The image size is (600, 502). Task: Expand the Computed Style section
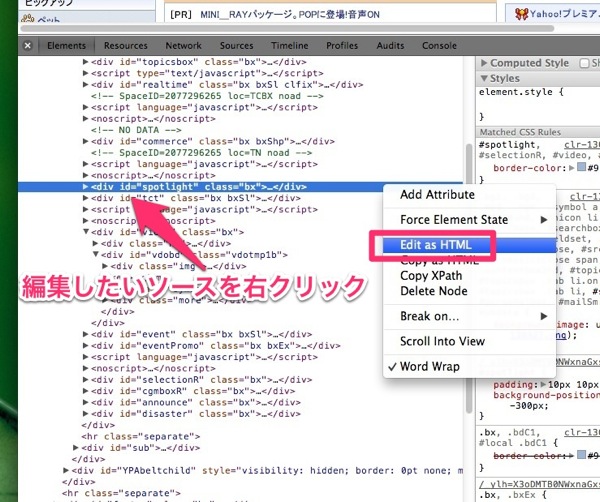484,63
